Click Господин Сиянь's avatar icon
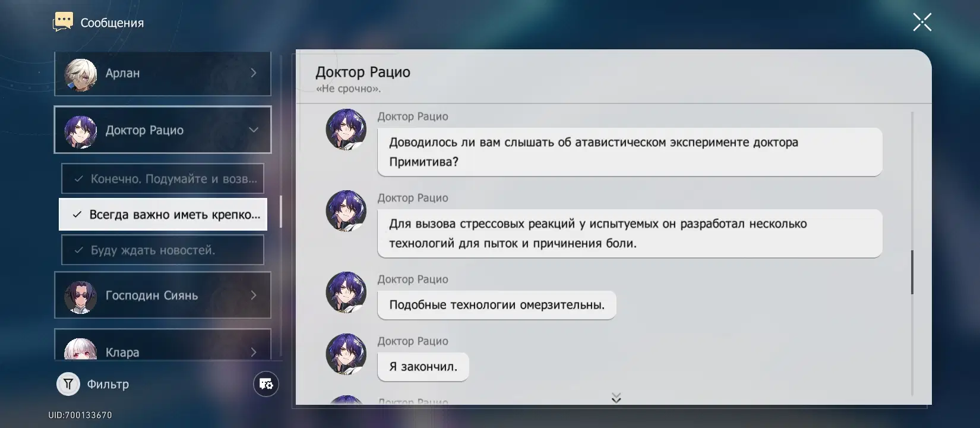This screenshot has height=428, width=980. [x=80, y=296]
